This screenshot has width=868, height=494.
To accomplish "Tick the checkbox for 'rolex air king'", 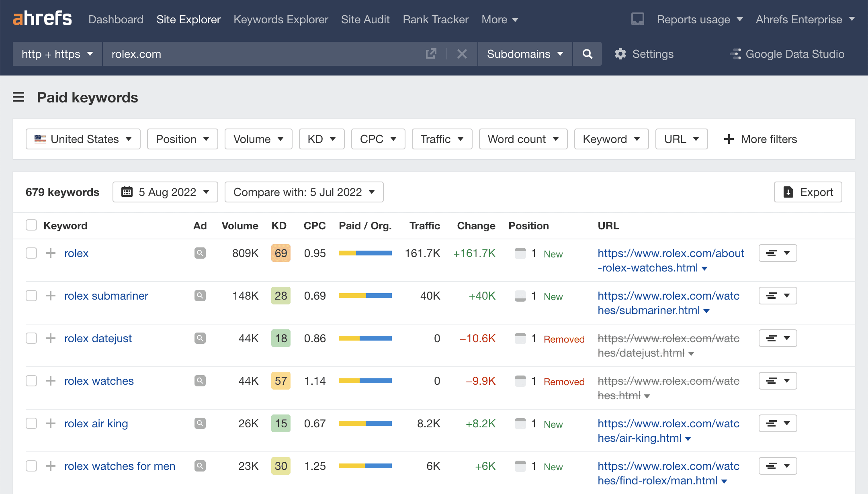I will (x=31, y=423).
